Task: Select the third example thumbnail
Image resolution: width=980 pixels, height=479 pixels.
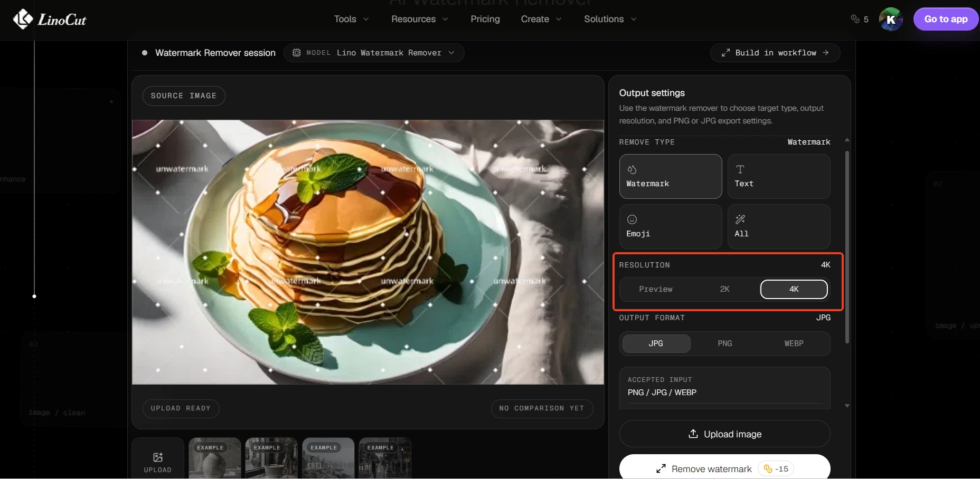Action: click(328, 458)
